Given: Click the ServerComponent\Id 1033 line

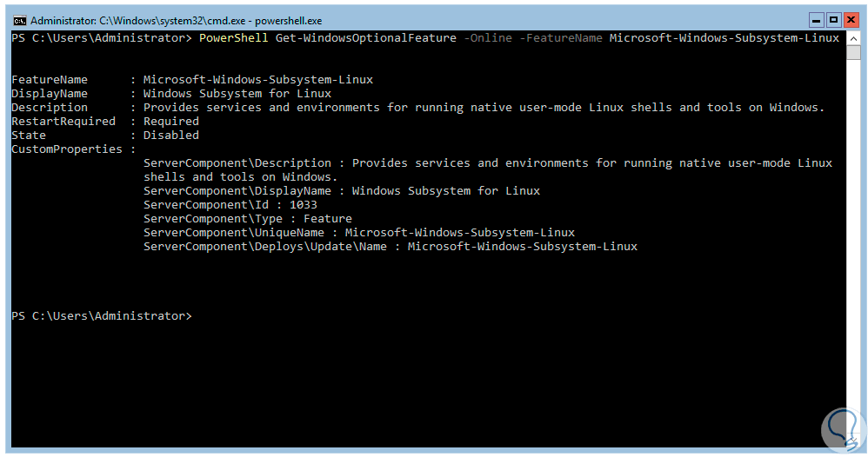Looking at the screenshot, I should pos(230,205).
